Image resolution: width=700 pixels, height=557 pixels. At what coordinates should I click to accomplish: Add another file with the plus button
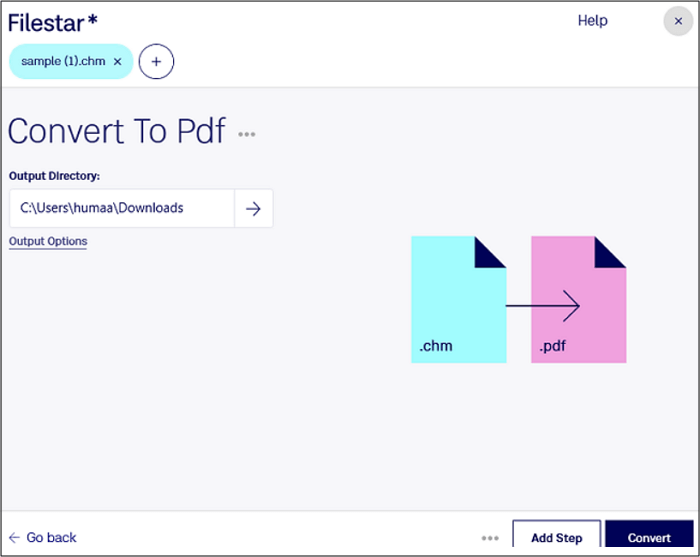pyautogui.click(x=156, y=62)
